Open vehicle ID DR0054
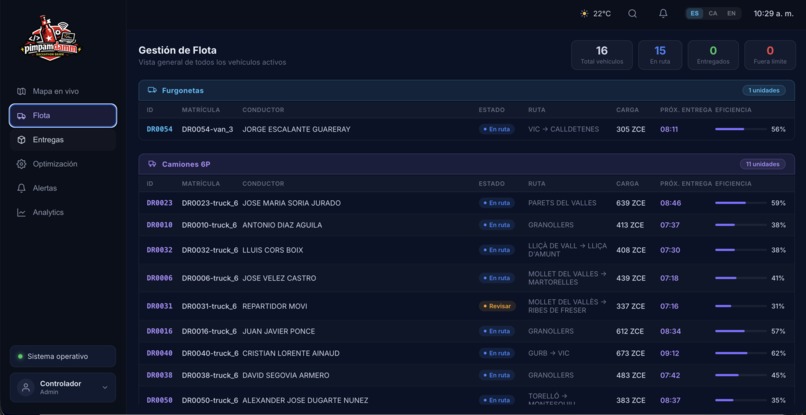 click(x=159, y=129)
